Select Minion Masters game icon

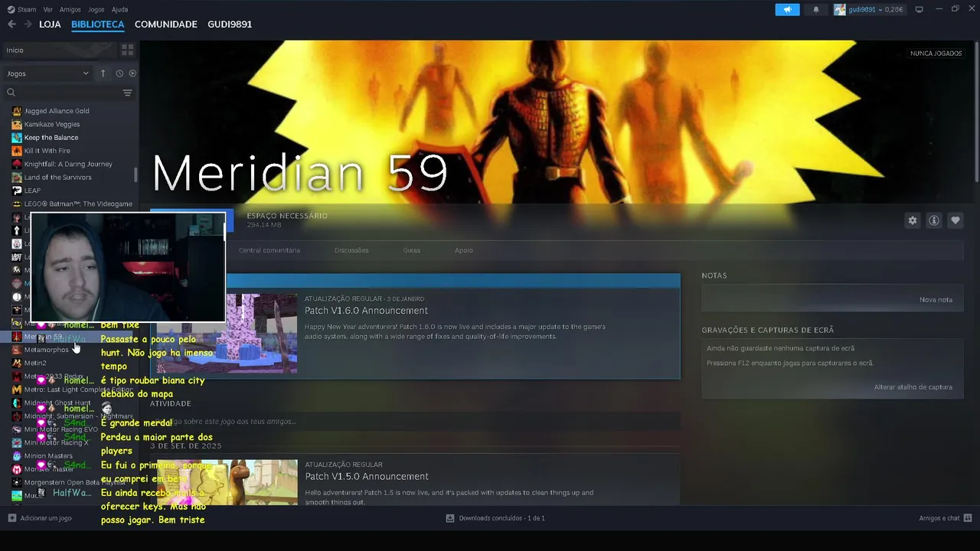(17, 456)
